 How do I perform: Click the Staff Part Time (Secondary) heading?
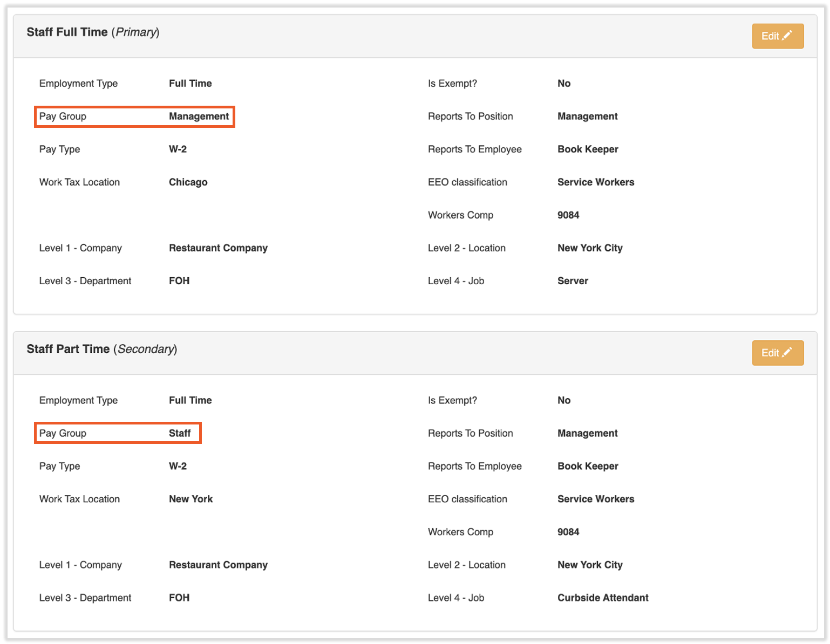(x=102, y=349)
